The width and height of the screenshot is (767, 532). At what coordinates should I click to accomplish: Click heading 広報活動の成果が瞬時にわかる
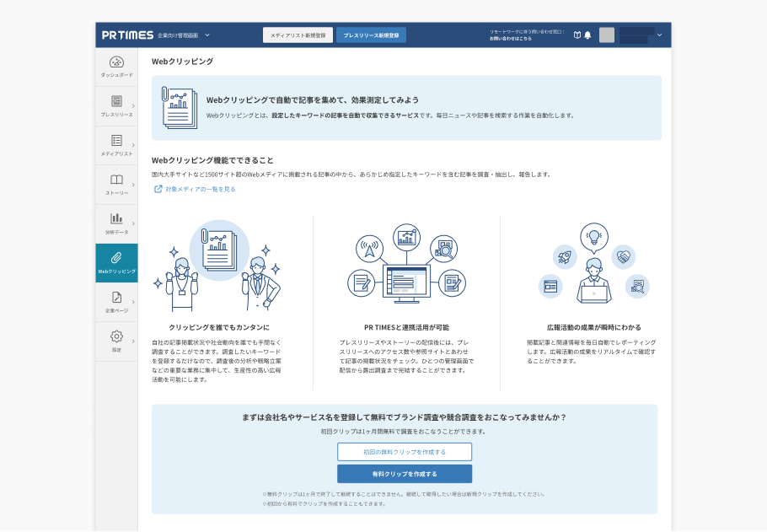point(594,327)
